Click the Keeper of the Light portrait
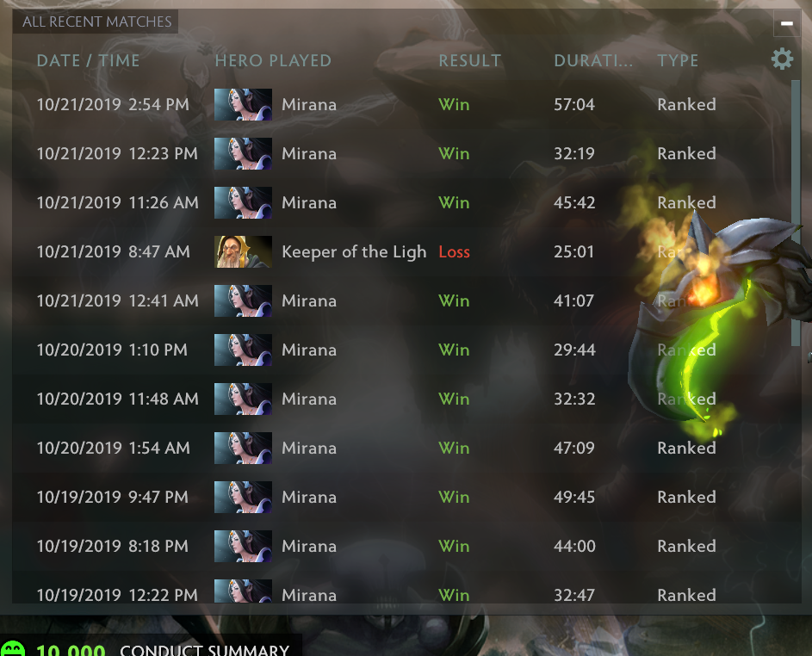This screenshot has width=812, height=656. pyautogui.click(x=243, y=251)
